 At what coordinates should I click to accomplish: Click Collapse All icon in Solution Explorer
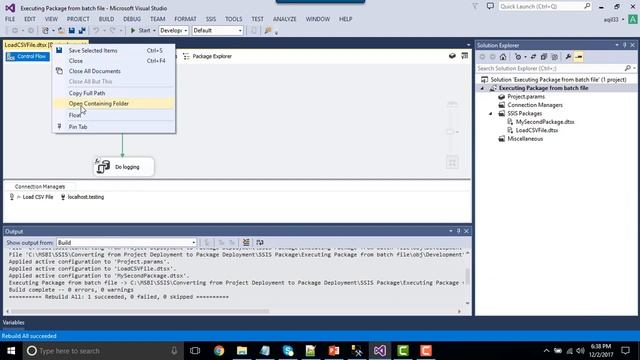click(544, 57)
